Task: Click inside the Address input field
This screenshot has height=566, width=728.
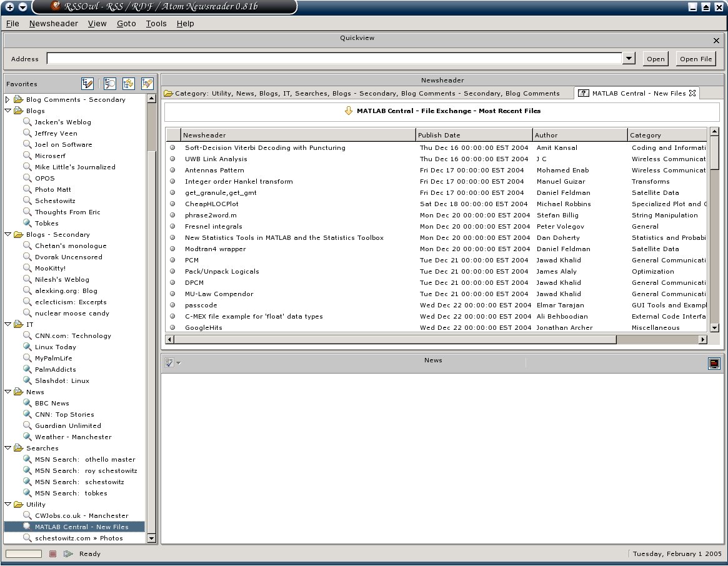Action: (x=334, y=59)
